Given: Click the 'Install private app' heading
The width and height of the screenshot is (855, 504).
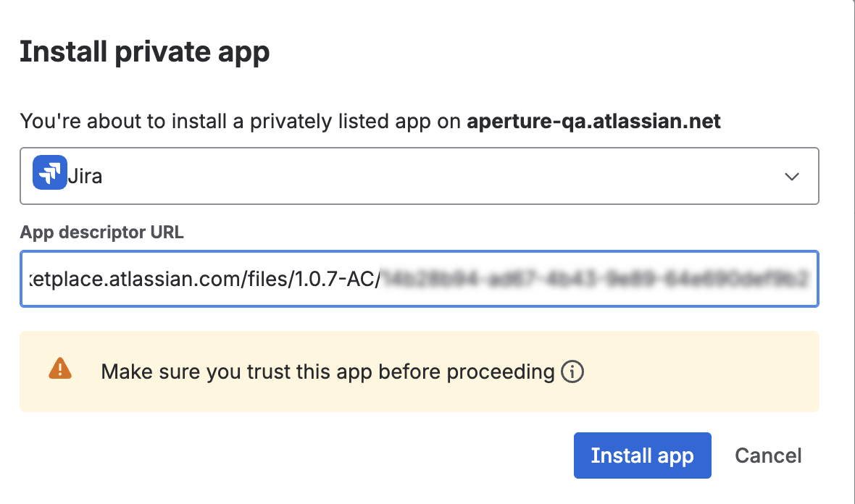Looking at the screenshot, I should click(x=144, y=53).
